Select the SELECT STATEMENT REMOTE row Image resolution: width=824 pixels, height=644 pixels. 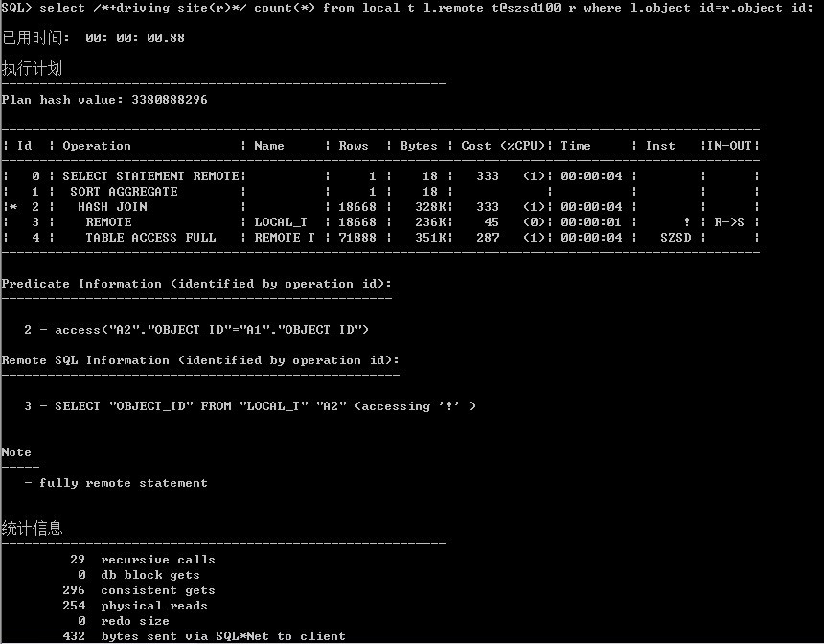pyautogui.click(x=380, y=176)
